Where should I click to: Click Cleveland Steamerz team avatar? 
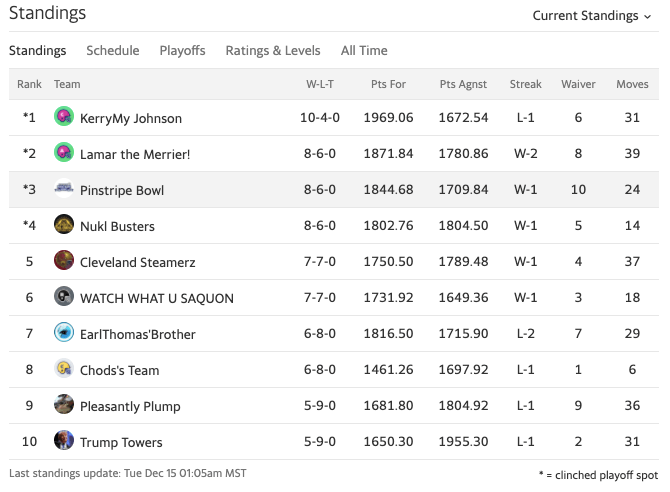(64, 261)
